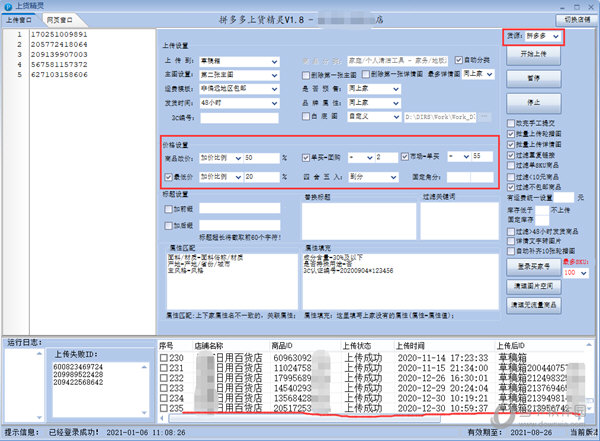Enable 删除第一张详情图 checkbox
Viewport: 600px width, 441px height.
click(366, 74)
